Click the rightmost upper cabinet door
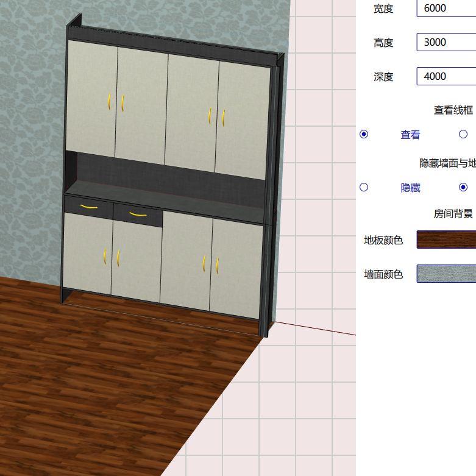The image size is (476, 476). [243, 119]
